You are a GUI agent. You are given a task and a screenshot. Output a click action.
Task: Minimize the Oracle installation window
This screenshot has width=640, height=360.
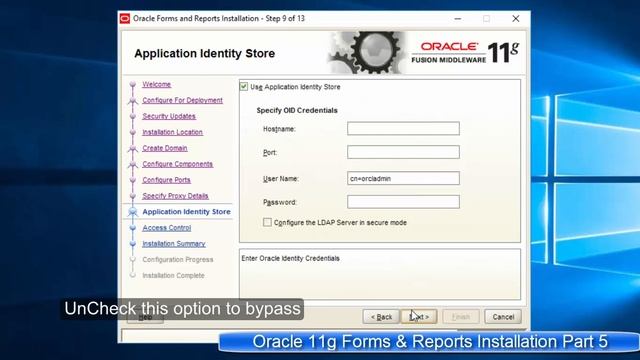(x=458, y=19)
